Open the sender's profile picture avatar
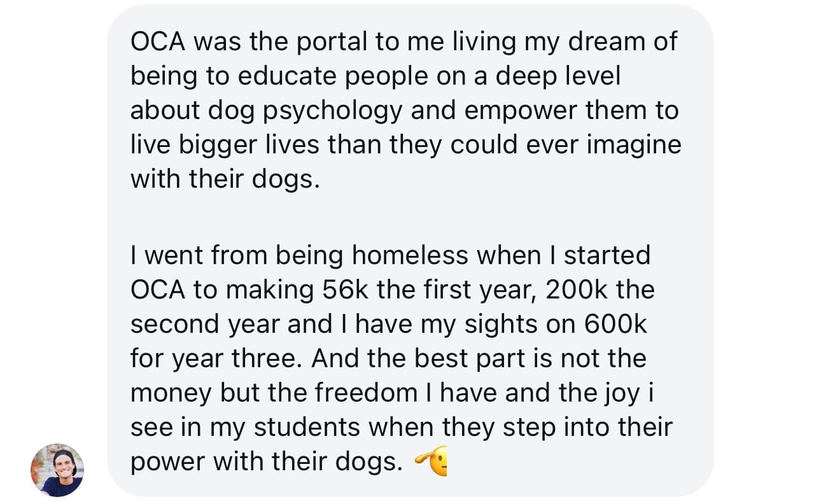Screen dimensions: 821x504 pyautogui.click(x=57, y=470)
